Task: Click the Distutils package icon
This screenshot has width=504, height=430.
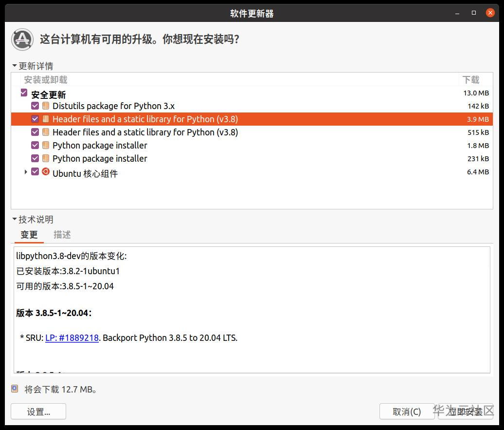Action: [x=46, y=106]
